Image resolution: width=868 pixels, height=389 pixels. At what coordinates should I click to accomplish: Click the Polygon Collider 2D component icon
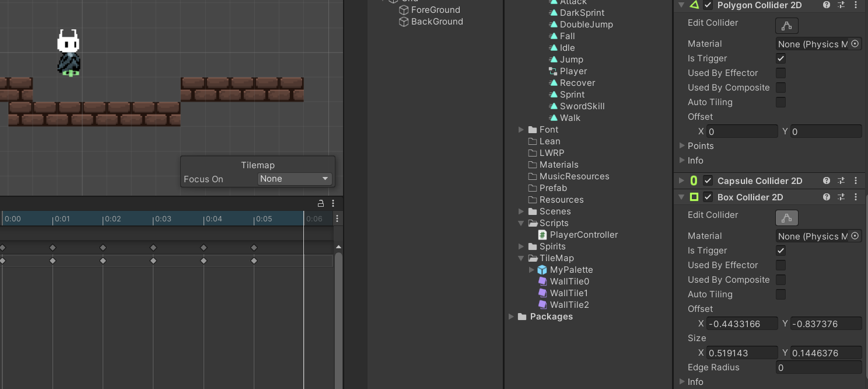[694, 5]
